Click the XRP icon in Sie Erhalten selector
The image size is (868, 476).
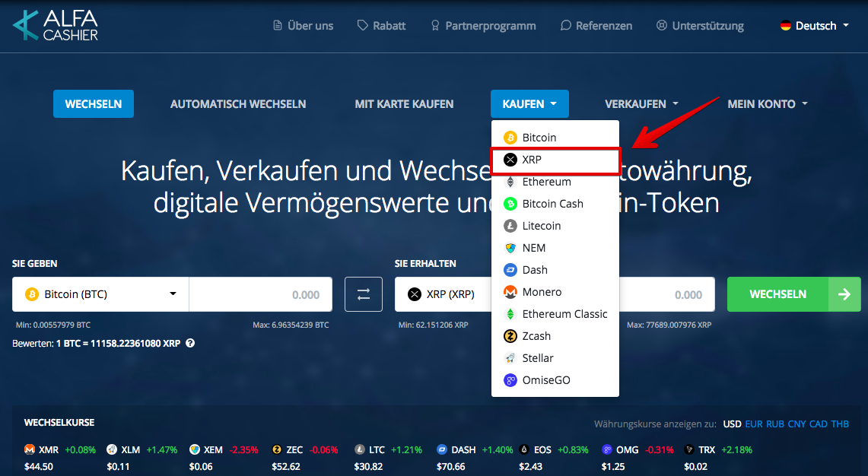point(414,294)
